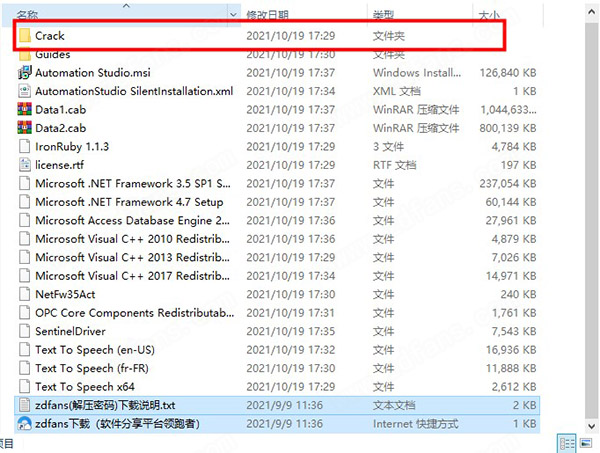Click the vertical scrollbar track
This screenshot has height=453, width=600.
(592, 219)
